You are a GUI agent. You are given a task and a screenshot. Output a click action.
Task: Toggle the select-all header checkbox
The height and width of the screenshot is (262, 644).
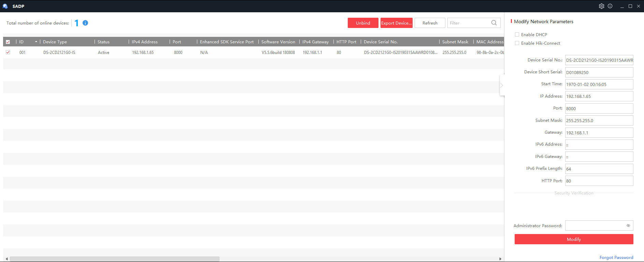(8, 42)
